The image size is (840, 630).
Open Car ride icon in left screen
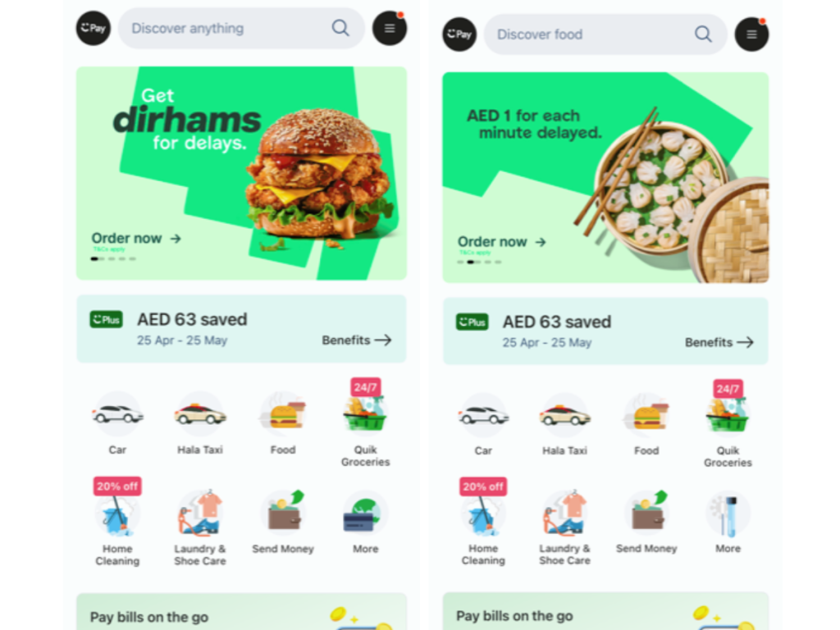pyautogui.click(x=117, y=414)
